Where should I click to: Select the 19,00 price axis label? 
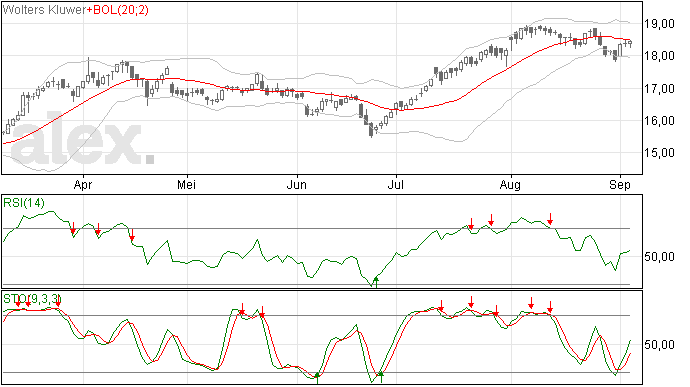[x=660, y=24]
